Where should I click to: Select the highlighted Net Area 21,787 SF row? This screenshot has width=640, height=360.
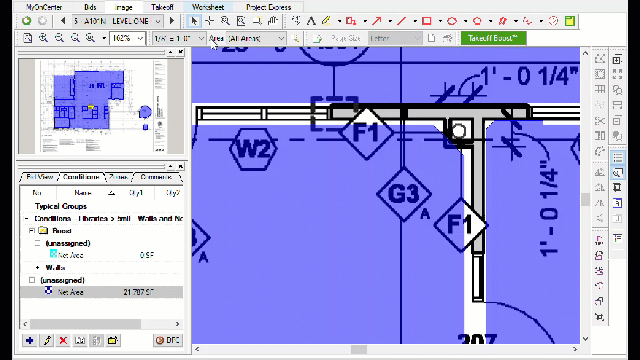101,292
